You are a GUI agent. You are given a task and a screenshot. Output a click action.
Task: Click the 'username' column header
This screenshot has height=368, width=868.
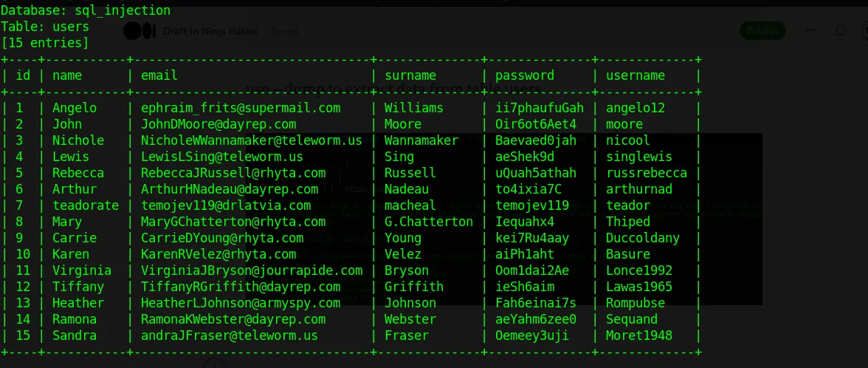(635, 75)
